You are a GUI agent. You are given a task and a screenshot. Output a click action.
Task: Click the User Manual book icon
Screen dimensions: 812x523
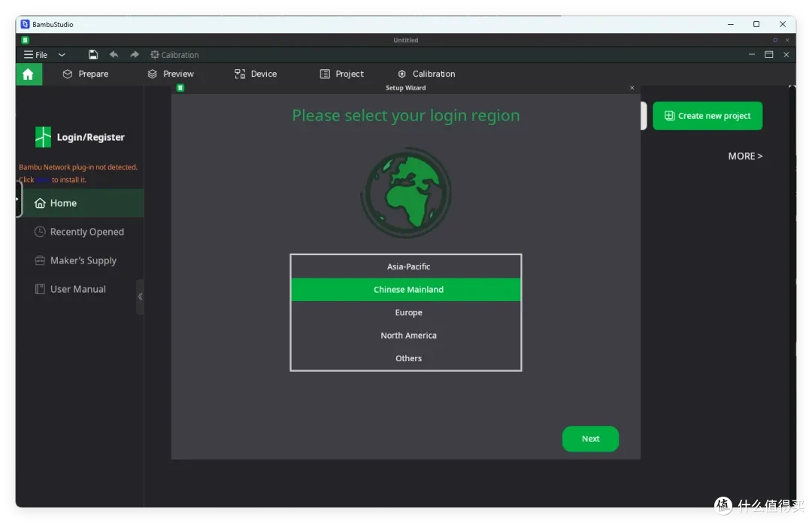pos(40,289)
